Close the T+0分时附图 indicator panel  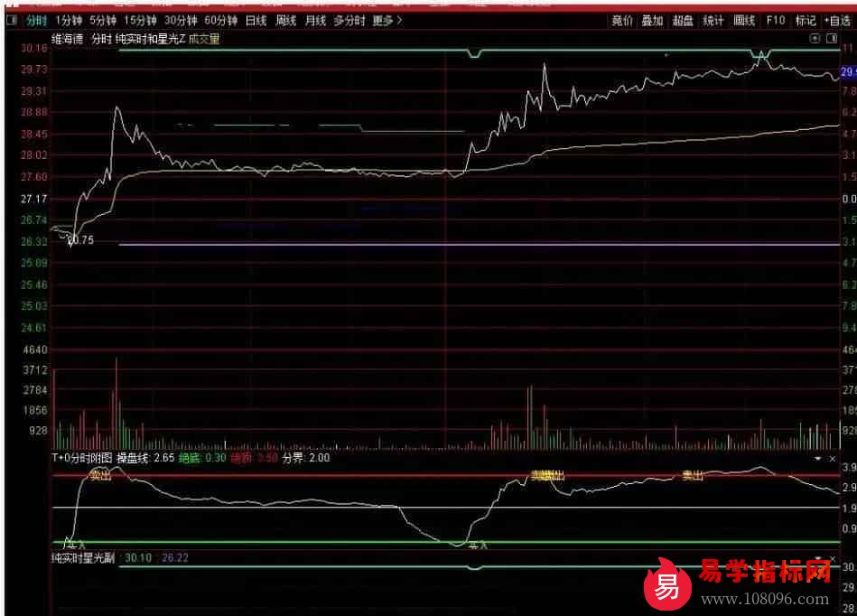point(832,459)
